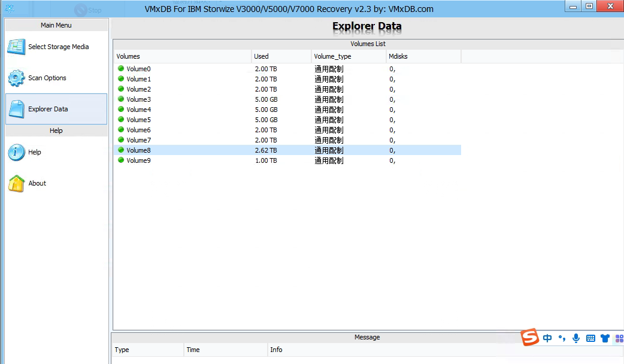Select the Volume2 row name
The height and width of the screenshot is (364, 624).
[x=138, y=89]
